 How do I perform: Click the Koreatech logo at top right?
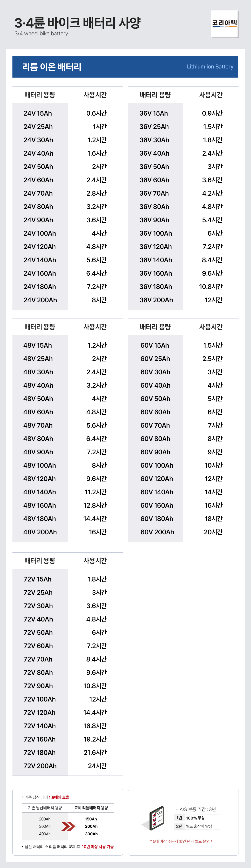224,24
